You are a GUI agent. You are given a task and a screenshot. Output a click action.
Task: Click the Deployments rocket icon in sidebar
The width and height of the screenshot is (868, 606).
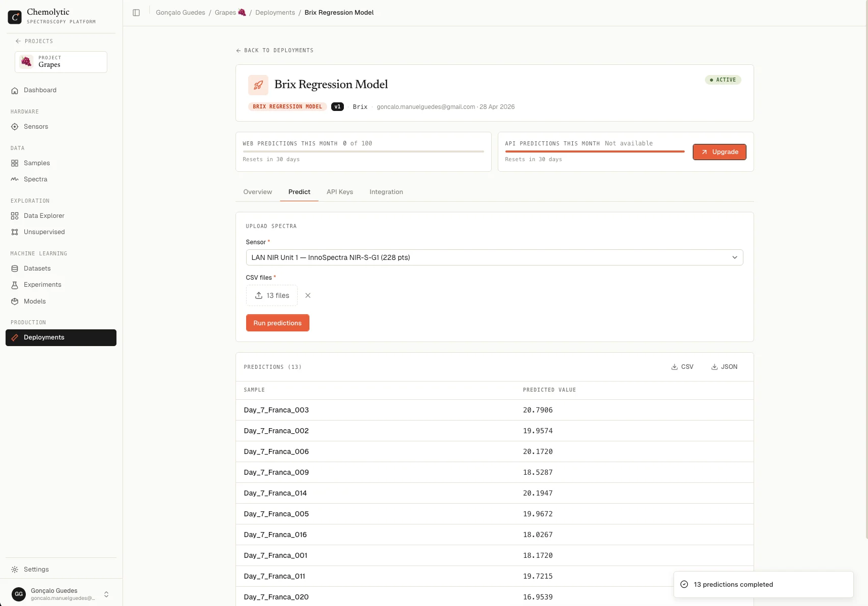[x=15, y=337]
